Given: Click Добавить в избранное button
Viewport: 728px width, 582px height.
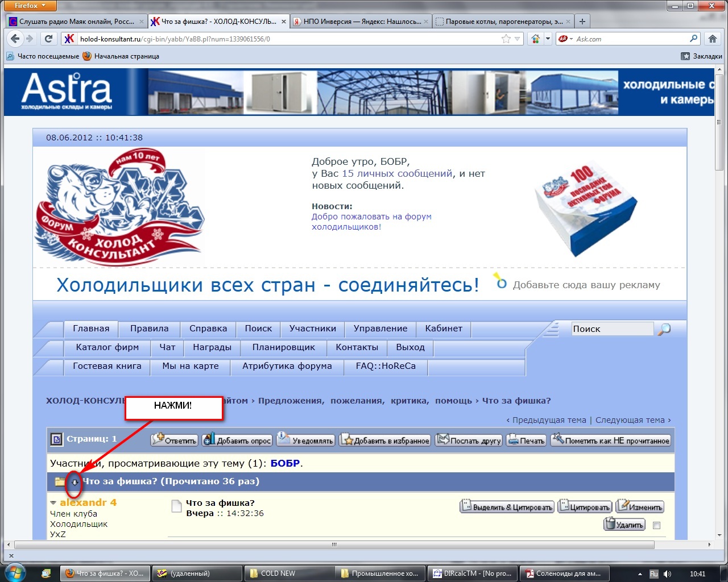Looking at the screenshot, I should point(385,440).
